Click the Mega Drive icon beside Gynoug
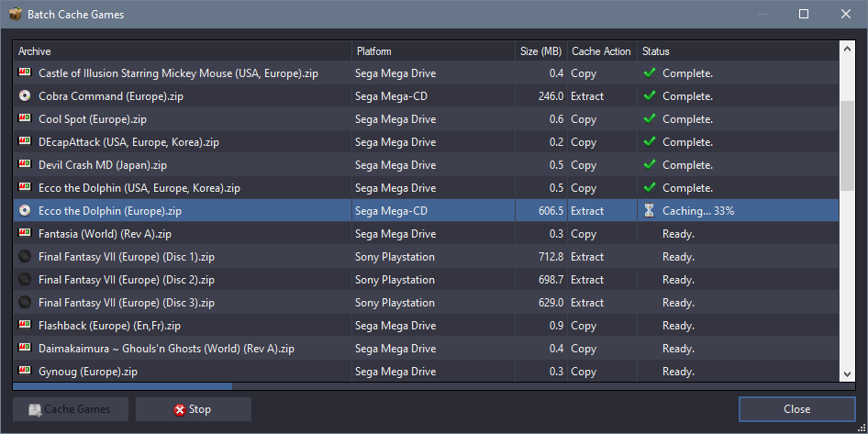868x434 pixels. pos(25,372)
